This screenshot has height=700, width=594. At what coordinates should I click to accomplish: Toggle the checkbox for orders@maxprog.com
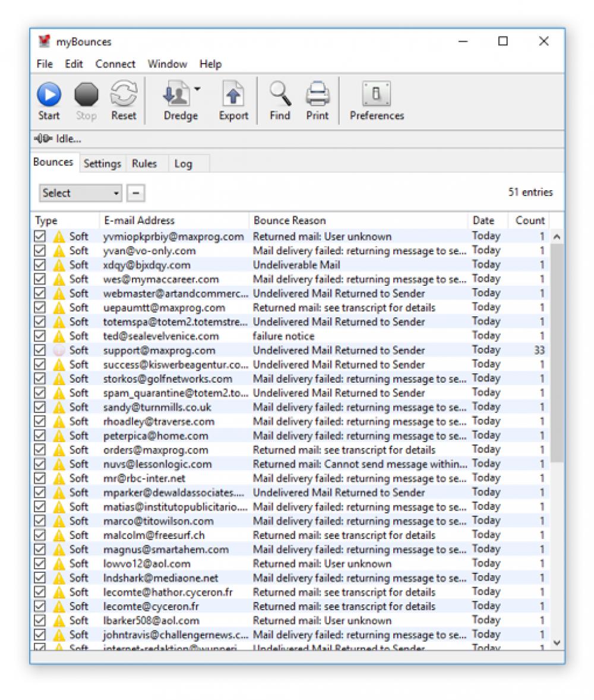(x=40, y=450)
